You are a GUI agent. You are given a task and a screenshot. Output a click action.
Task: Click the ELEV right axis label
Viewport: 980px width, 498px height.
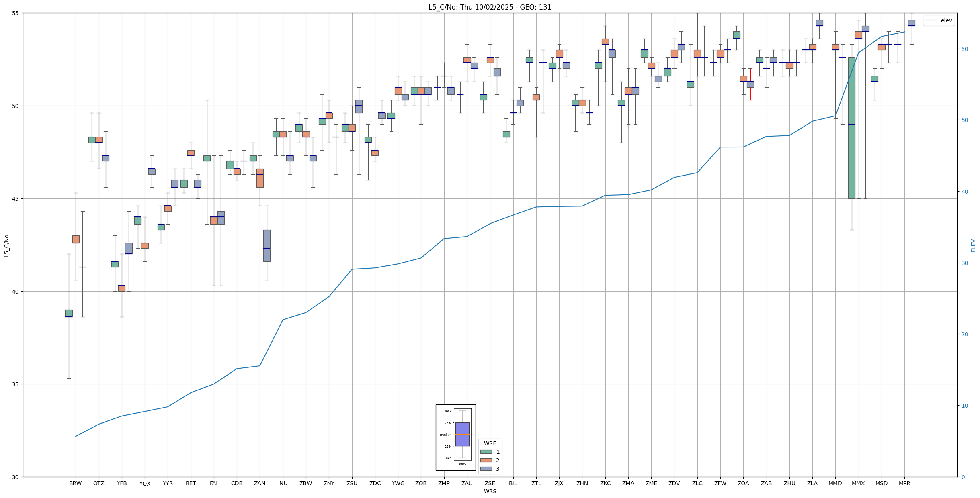point(973,245)
